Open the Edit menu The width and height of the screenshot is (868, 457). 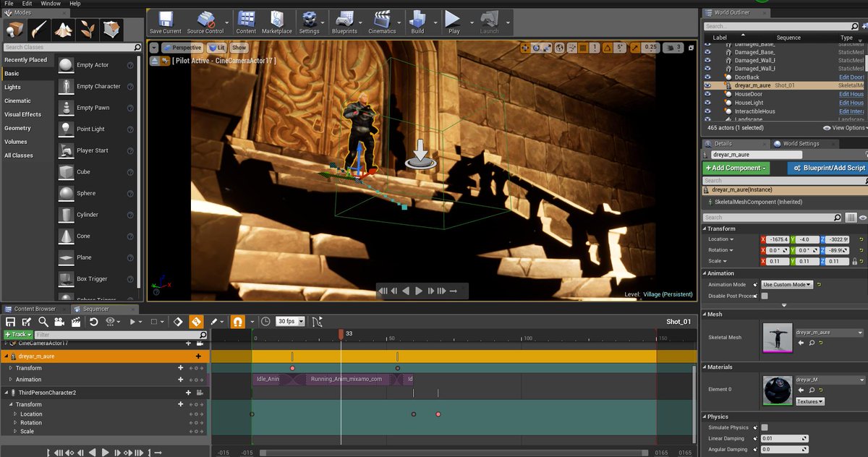click(27, 4)
